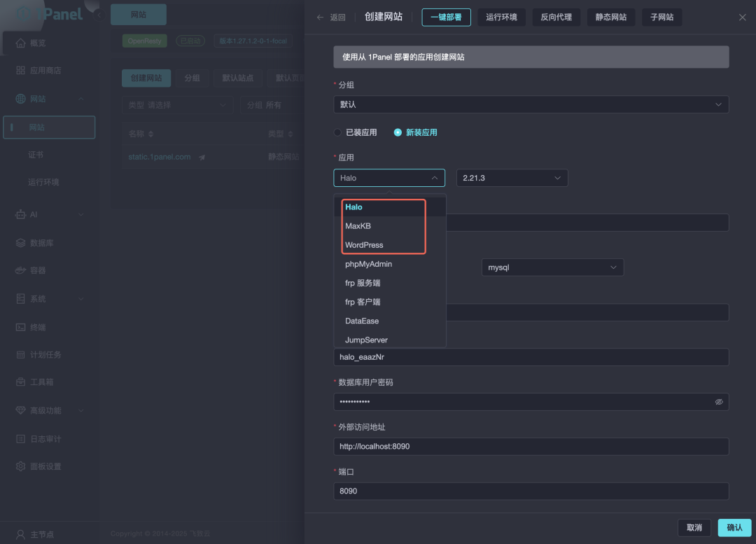This screenshot has width=756, height=544.
Task: Choose WordPress from the app list
Action: point(364,245)
